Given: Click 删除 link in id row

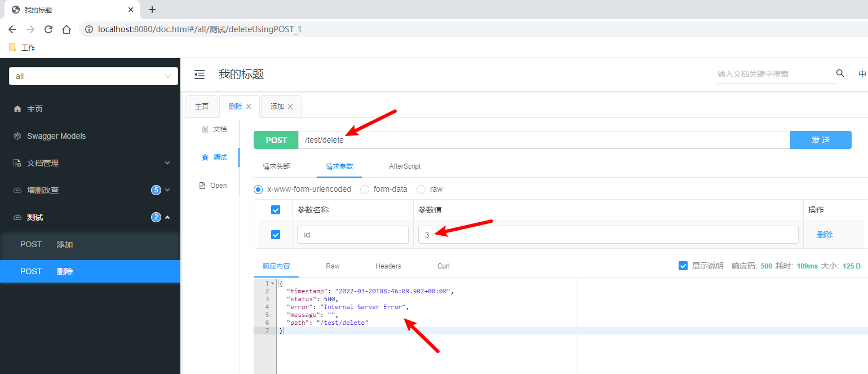Looking at the screenshot, I should coord(825,235).
